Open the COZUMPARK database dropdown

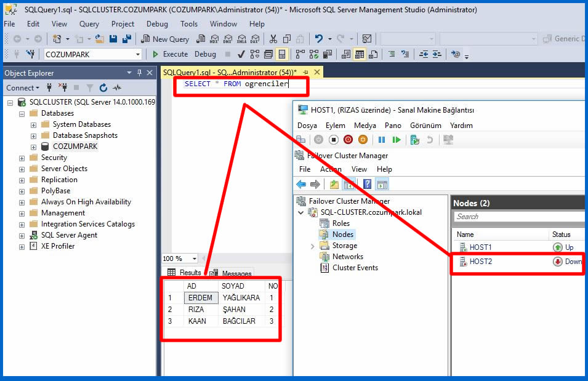click(138, 54)
